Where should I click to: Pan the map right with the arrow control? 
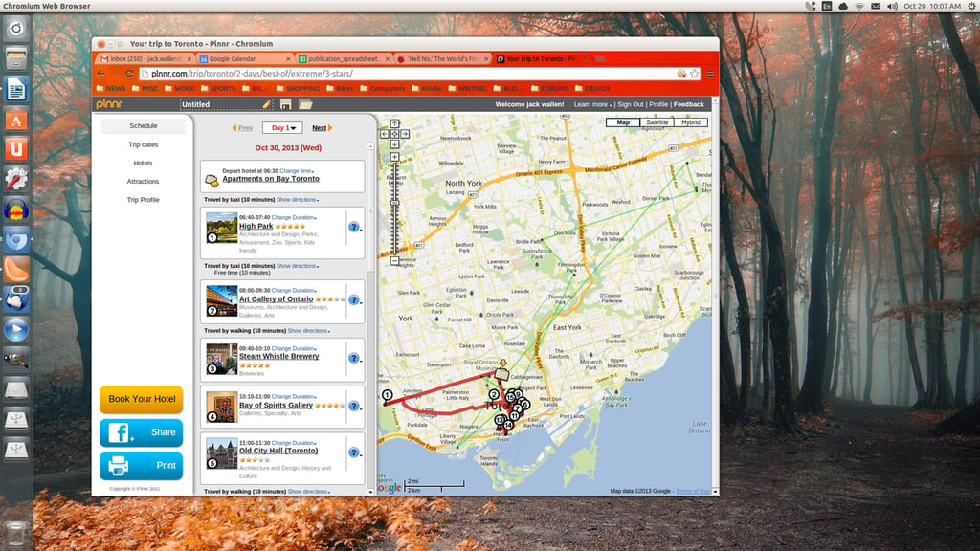pos(405,134)
